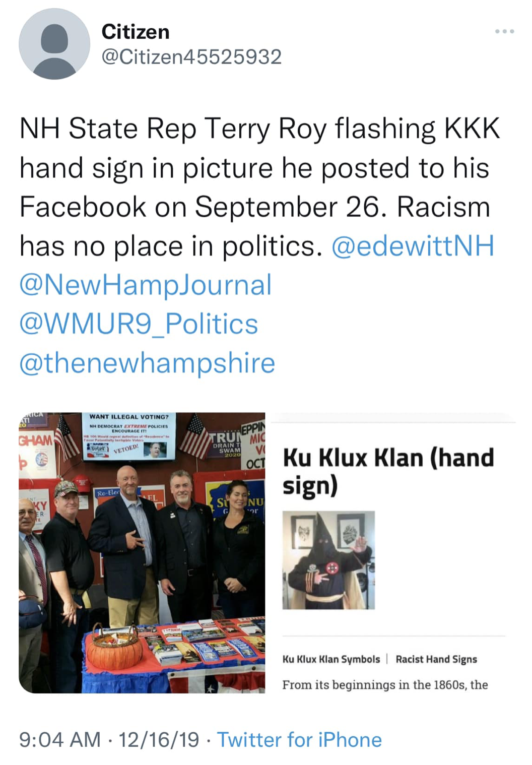
Task: View the group photo attachment
Action: [x=142, y=553]
